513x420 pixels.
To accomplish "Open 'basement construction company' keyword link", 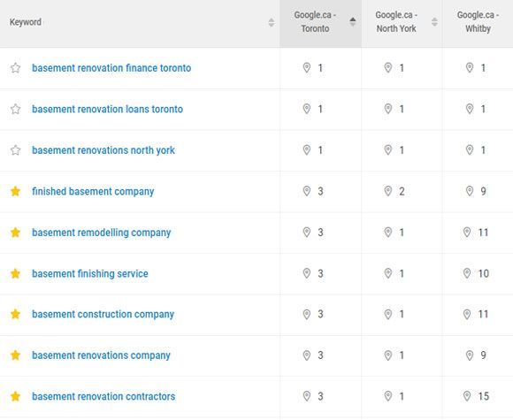I will click(x=103, y=315).
